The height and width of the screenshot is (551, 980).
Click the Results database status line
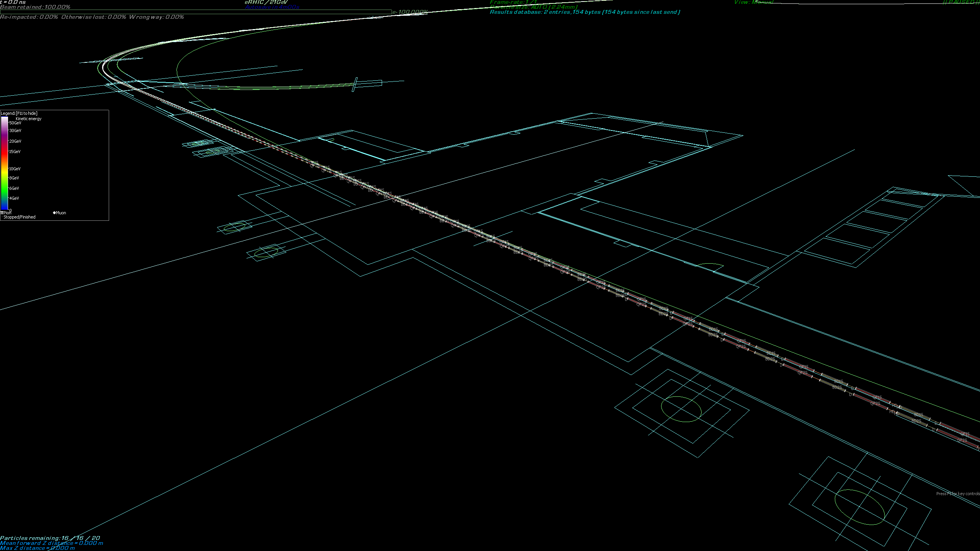click(585, 12)
